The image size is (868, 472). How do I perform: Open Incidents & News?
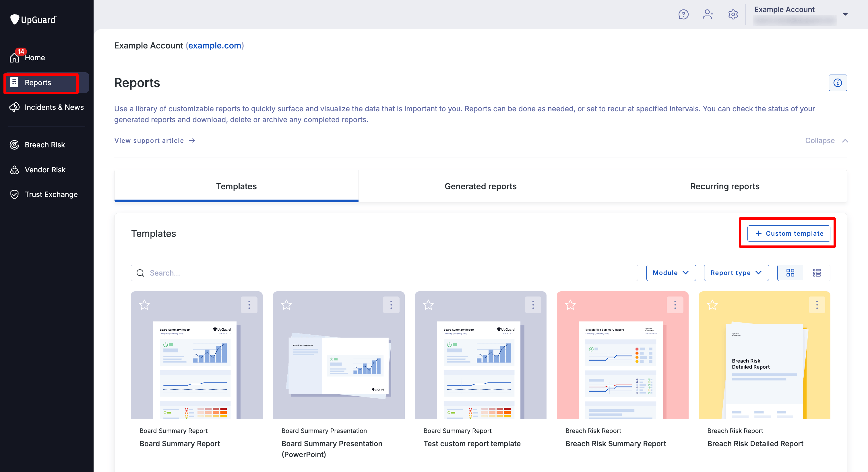pyautogui.click(x=54, y=107)
